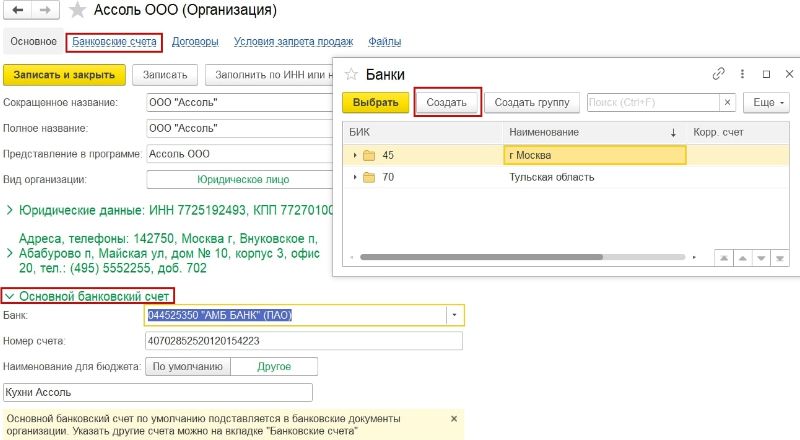Close the Банки window
Image resolution: width=800 pixels, height=440 pixels.
point(789,75)
